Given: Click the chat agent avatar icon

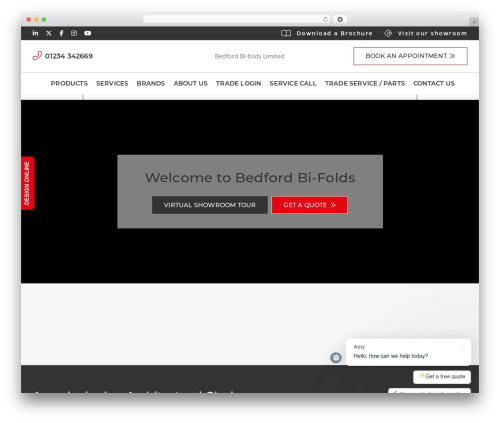Looking at the screenshot, I should point(336,358).
